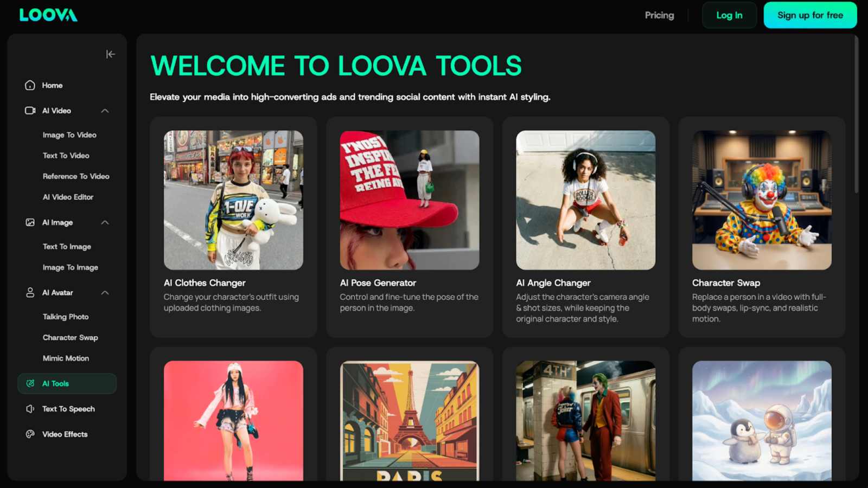Open Video Effects palette icon
Screen dimensions: 868x488
coord(29,434)
